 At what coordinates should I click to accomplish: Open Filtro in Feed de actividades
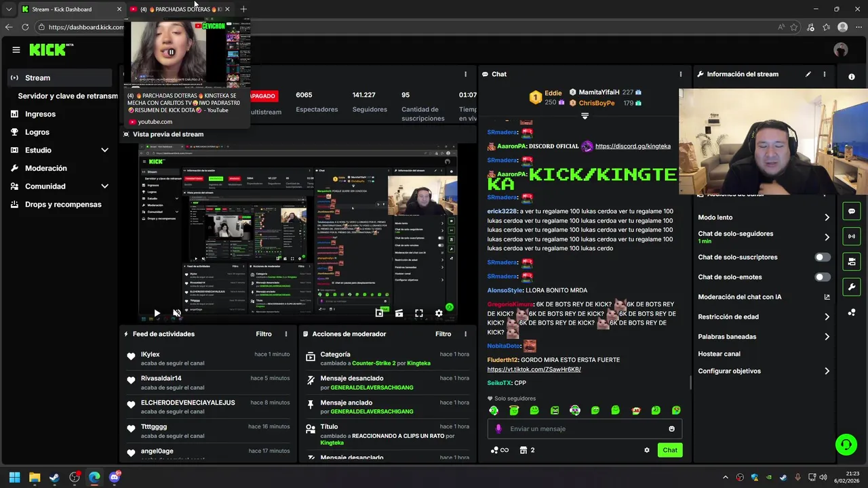(x=264, y=334)
